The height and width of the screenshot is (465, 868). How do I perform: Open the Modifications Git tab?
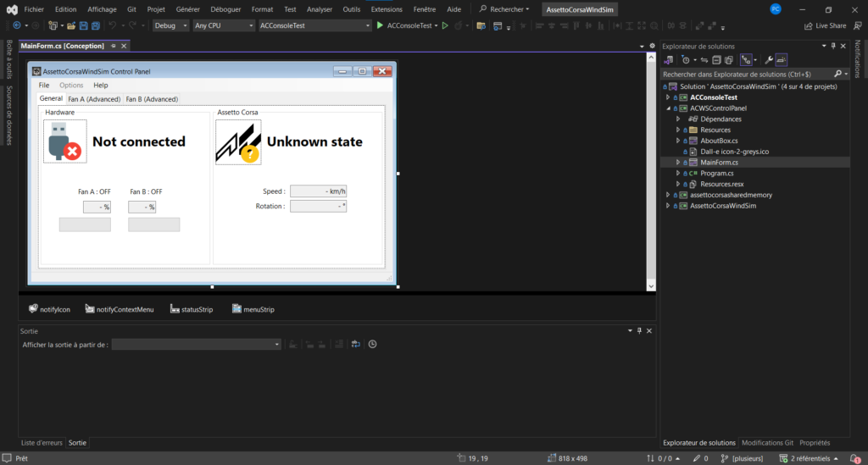(x=767, y=443)
